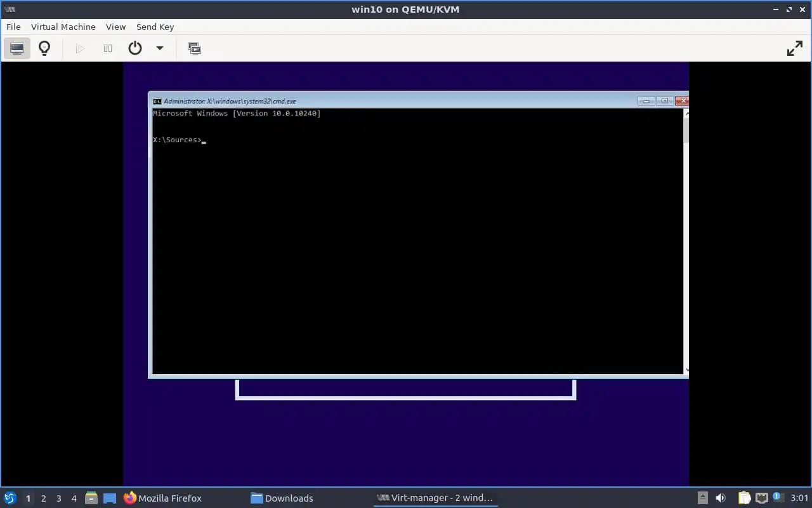Open the View menu

point(116,27)
